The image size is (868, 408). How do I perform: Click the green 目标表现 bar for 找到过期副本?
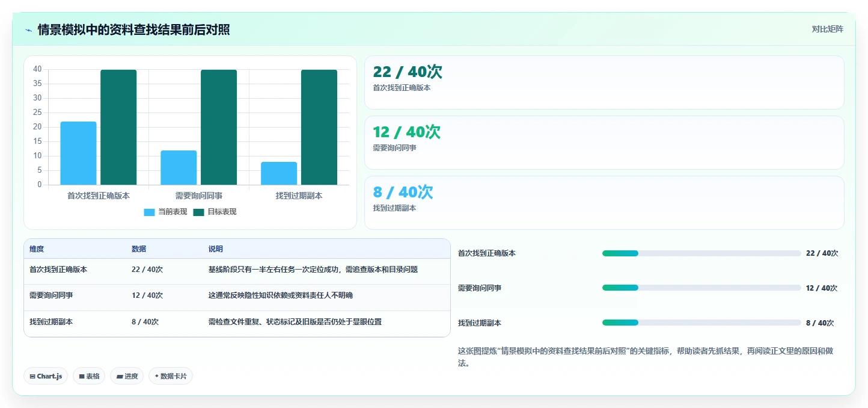(x=319, y=127)
